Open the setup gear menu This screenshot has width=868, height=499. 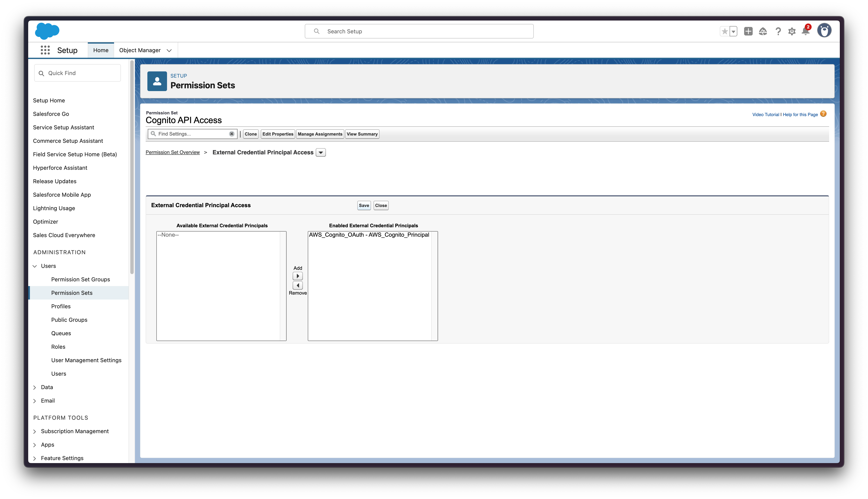(x=792, y=31)
